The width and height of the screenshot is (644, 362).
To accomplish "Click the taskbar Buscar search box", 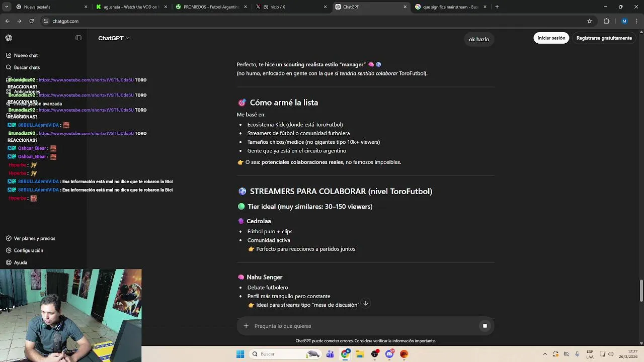I will click(x=286, y=354).
